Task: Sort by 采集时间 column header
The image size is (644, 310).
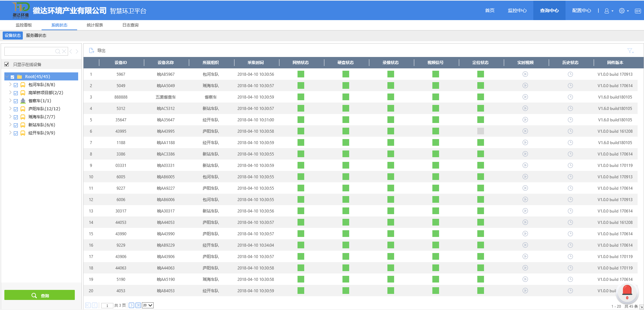Action: coord(256,63)
